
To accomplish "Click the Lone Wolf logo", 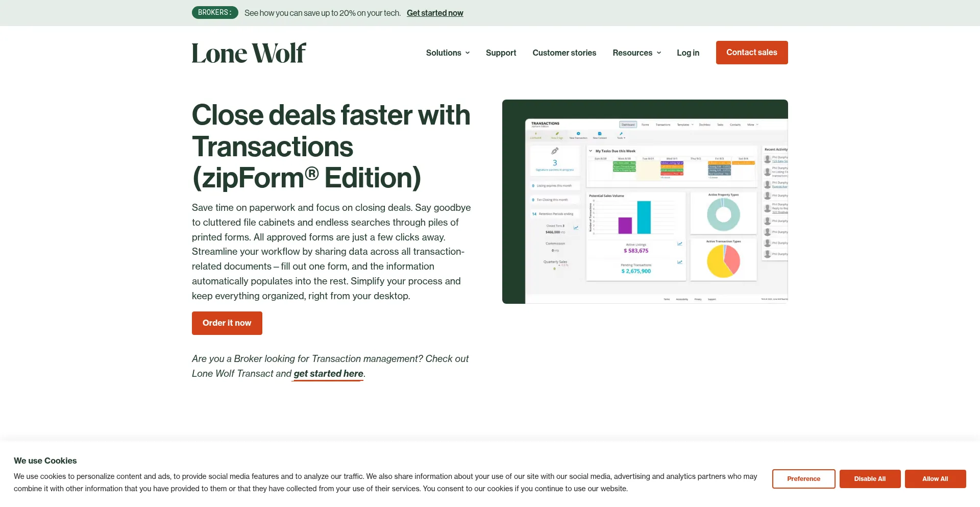I will coord(249,53).
